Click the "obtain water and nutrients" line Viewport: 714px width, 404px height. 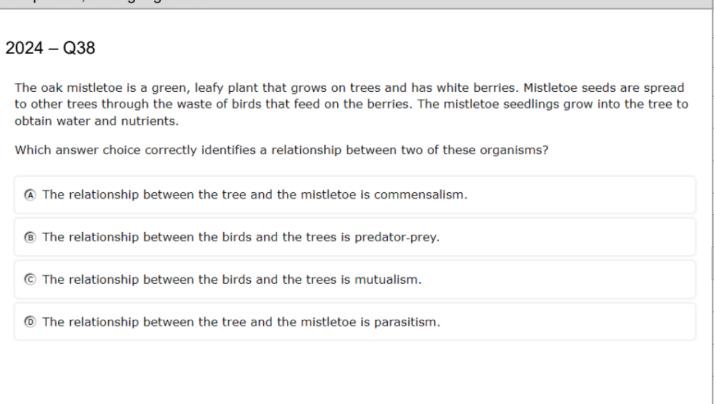97,121
